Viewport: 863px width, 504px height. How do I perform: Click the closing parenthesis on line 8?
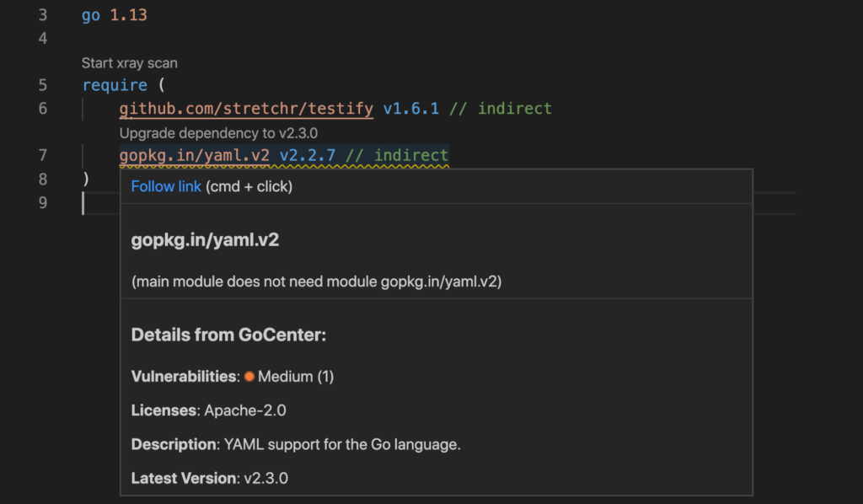[83, 179]
